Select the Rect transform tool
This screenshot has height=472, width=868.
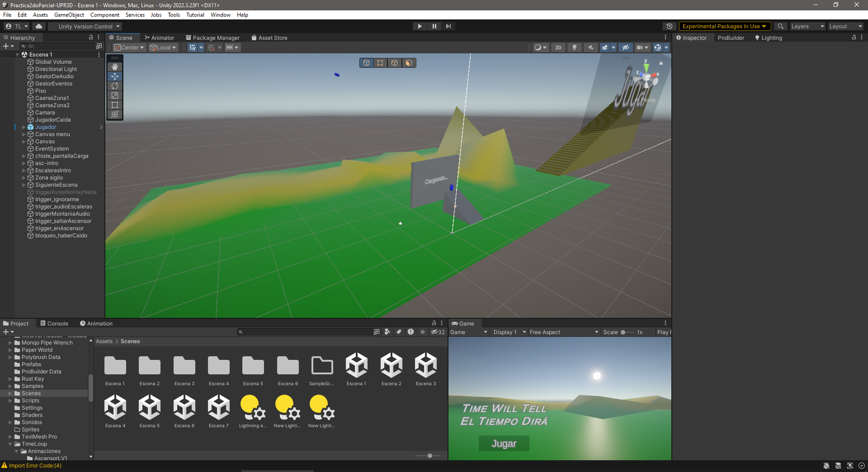click(115, 105)
